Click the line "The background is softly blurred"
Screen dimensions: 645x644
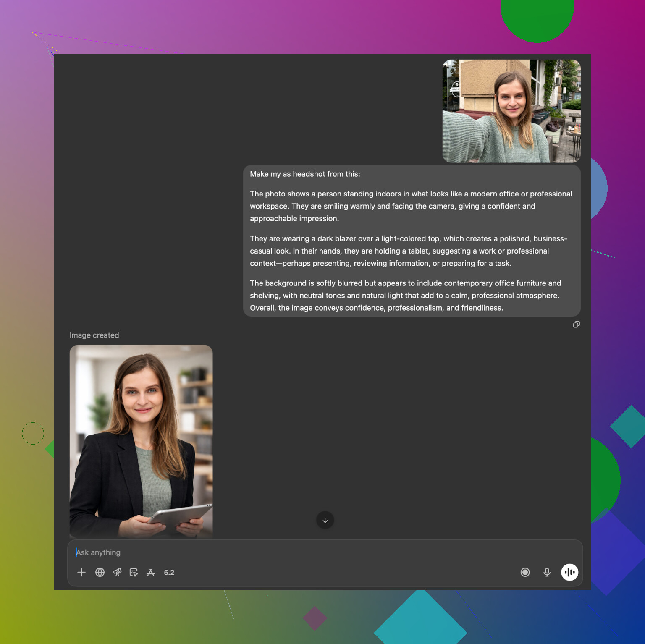(405, 283)
